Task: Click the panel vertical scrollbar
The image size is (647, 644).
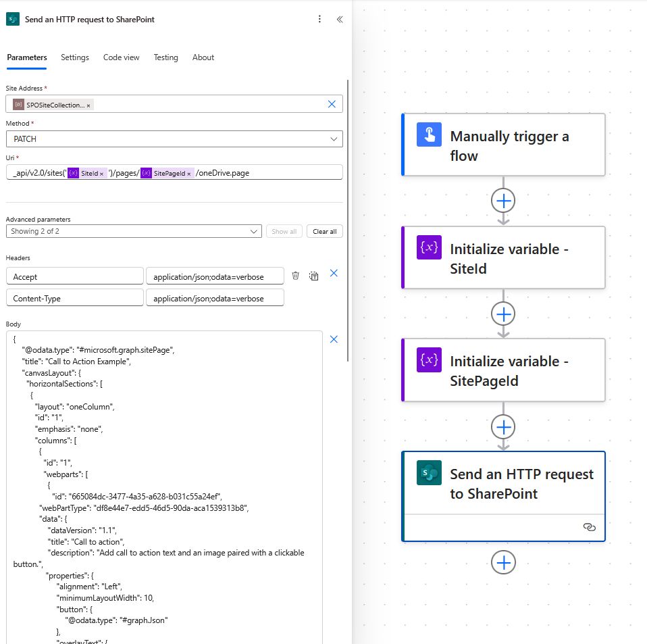Action: tap(347, 221)
